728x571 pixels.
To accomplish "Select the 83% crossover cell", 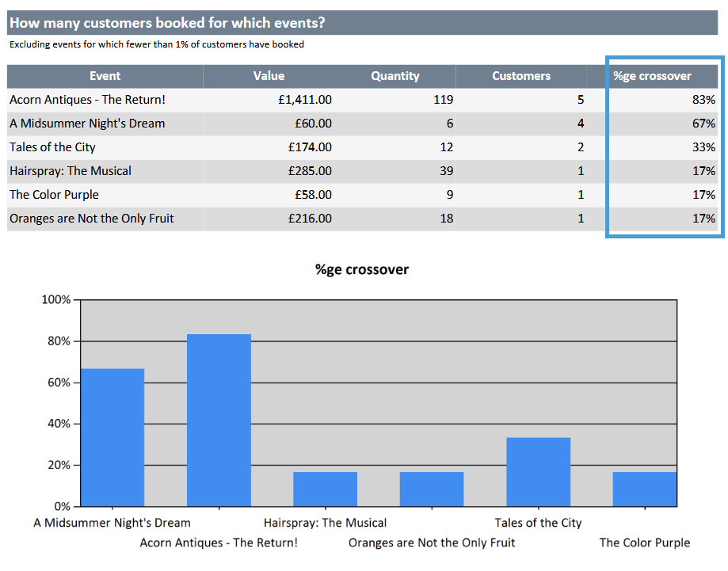I will [x=703, y=100].
